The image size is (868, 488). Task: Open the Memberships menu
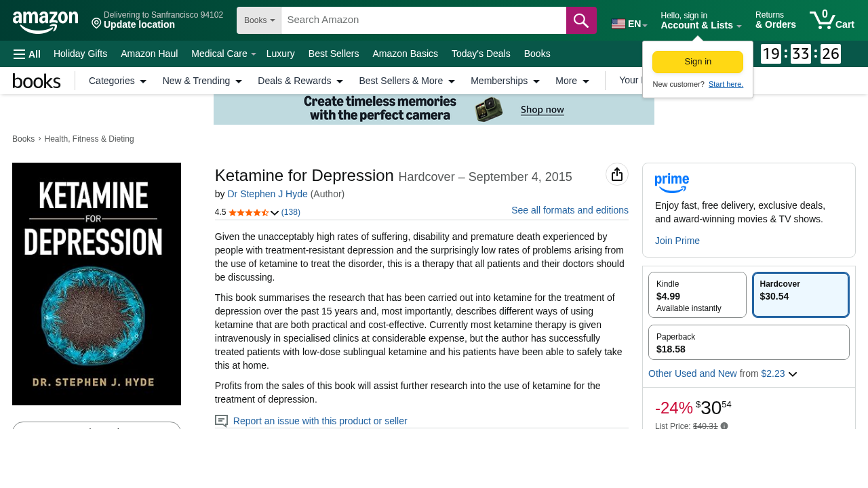[500, 80]
